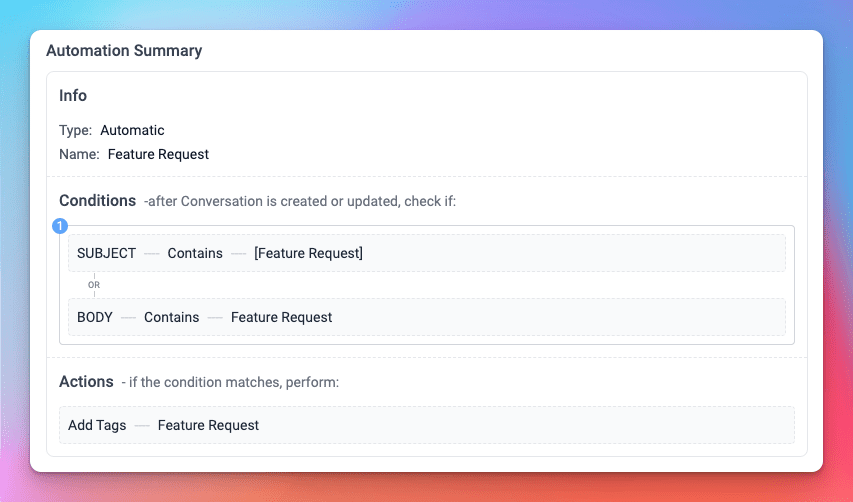
Task: Click the Info section heading
Action: point(73,96)
